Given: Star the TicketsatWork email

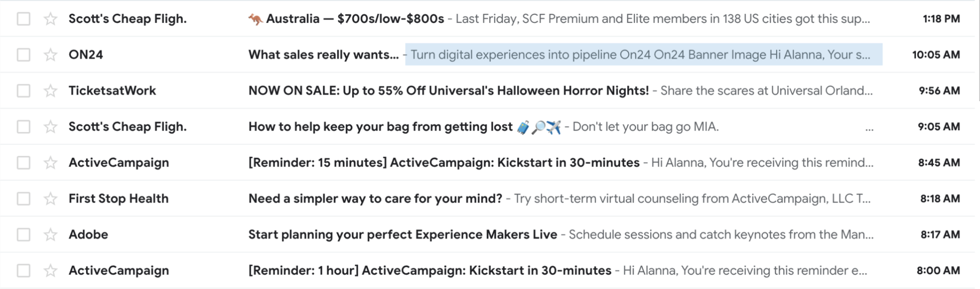Looking at the screenshot, I should (51, 91).
